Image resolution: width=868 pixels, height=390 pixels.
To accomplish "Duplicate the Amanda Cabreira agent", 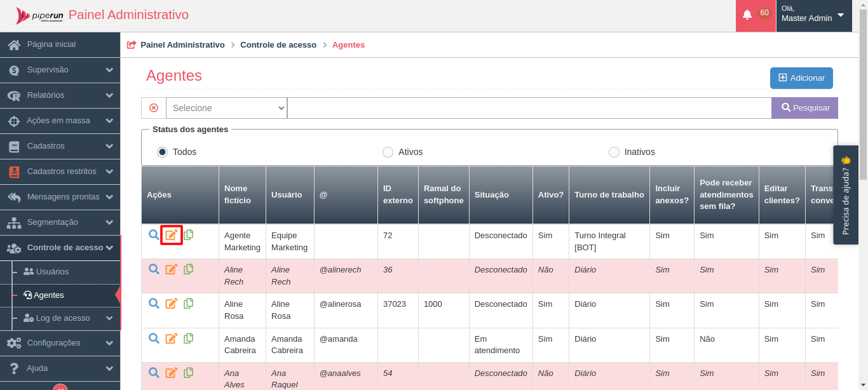I will pos(188,339).
